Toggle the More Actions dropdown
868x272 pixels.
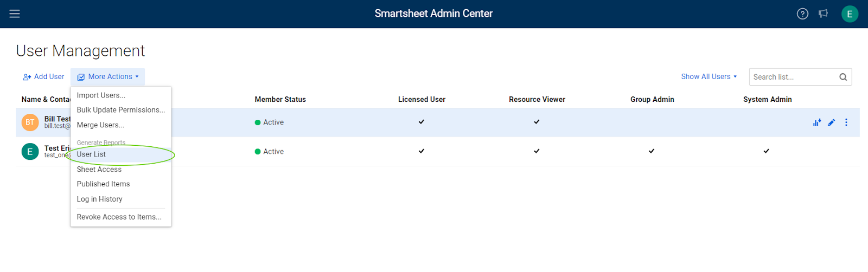coord(107,77)
